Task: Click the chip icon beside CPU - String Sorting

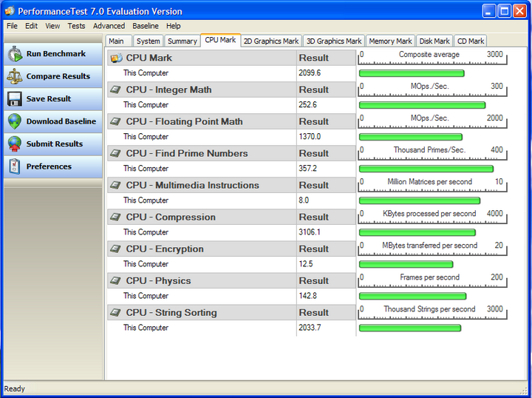Action: click(x=115, y=313)
